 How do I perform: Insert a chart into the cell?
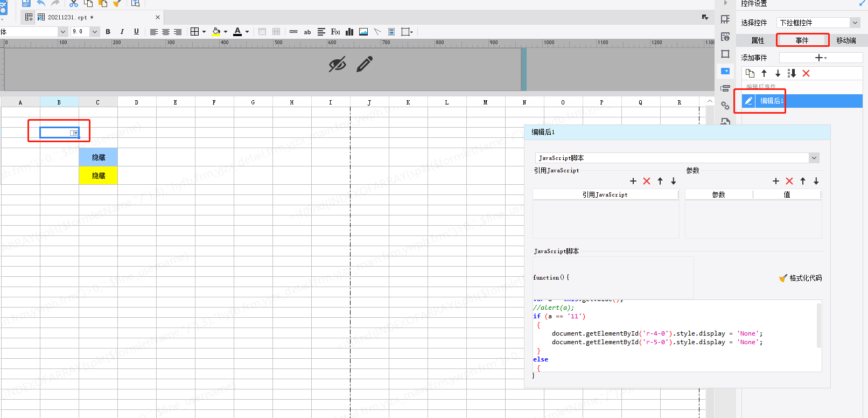(349, 32)
